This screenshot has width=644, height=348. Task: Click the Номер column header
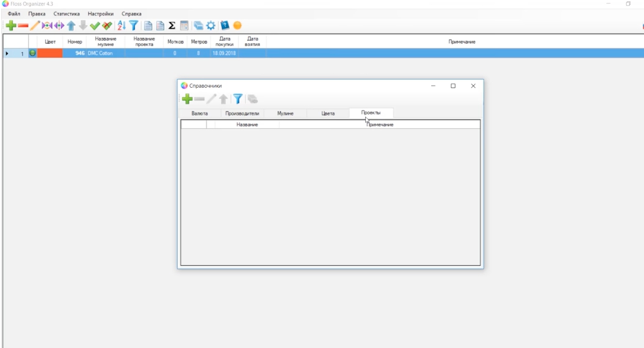point(75,42)
